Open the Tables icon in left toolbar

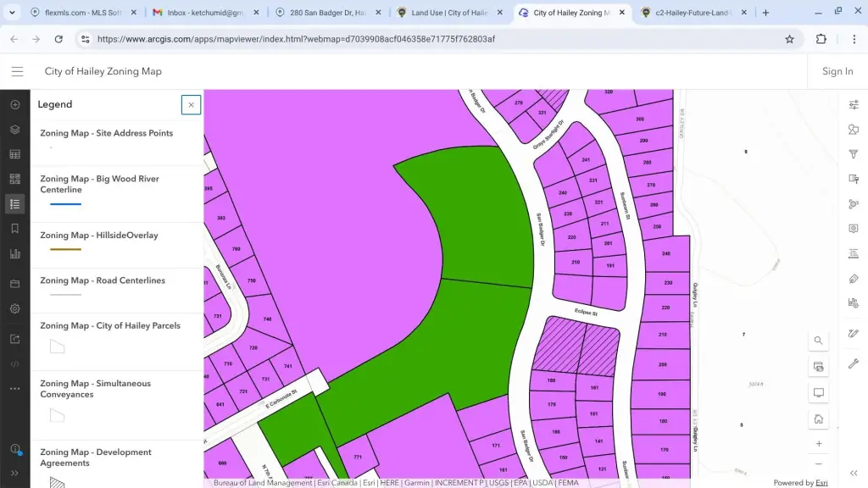[x=14, y=154]
